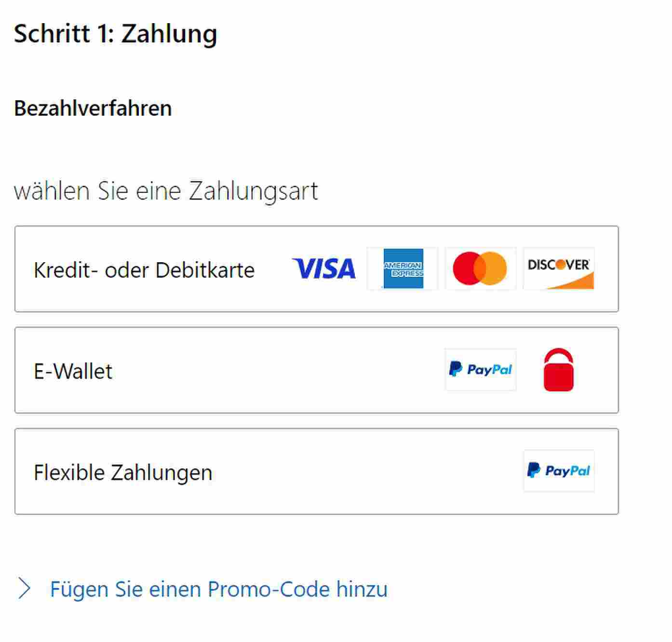This screenshot has width=672, height=642.
Task: Click the "wählen Sie eine Zahlungsart" text
Action: pyautogui.click(x=166, y=190)
